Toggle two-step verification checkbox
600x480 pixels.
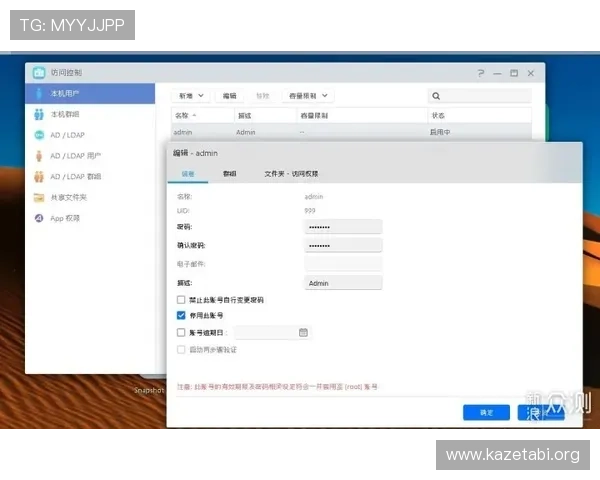[181, 349]
